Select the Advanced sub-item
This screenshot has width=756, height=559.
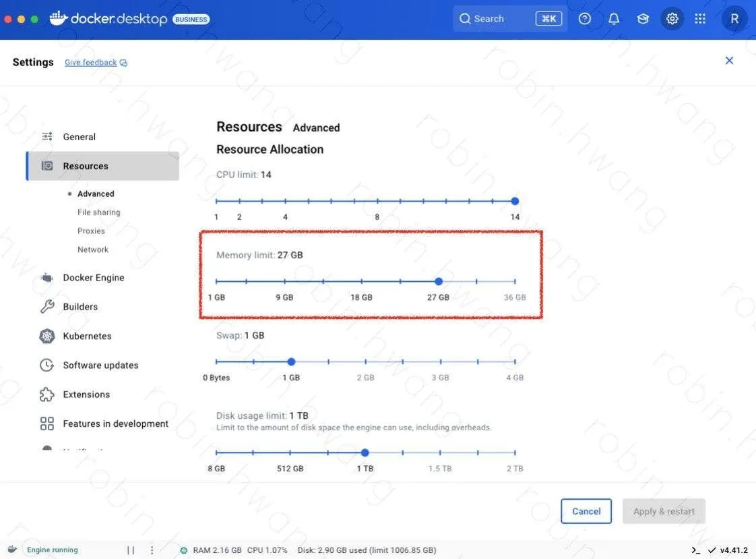(96, 194)
